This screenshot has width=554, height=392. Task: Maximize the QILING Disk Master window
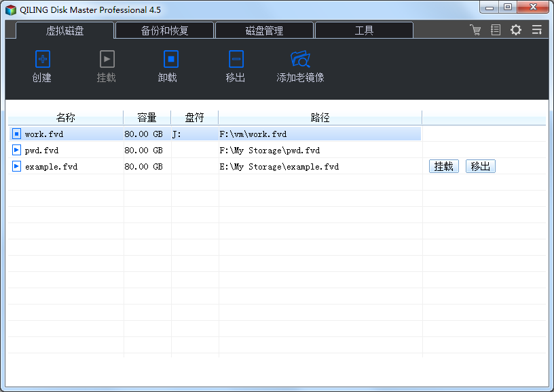[508, 7]
